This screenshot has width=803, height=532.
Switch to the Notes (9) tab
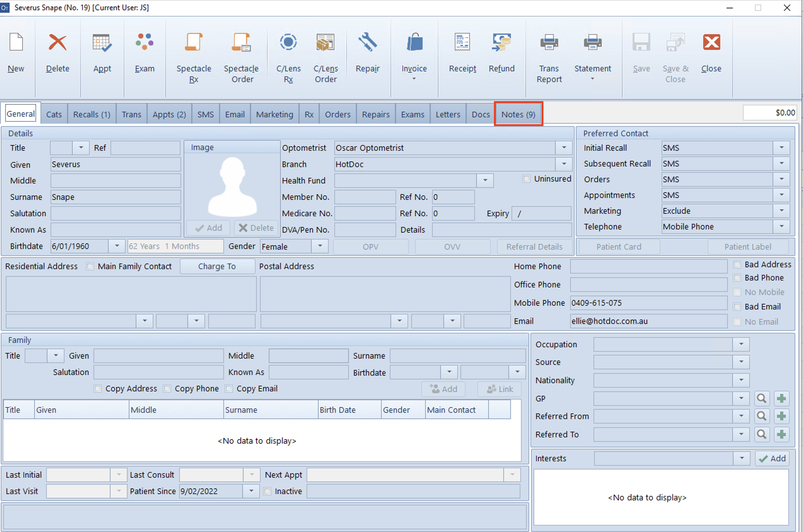[x=518, y=114]
